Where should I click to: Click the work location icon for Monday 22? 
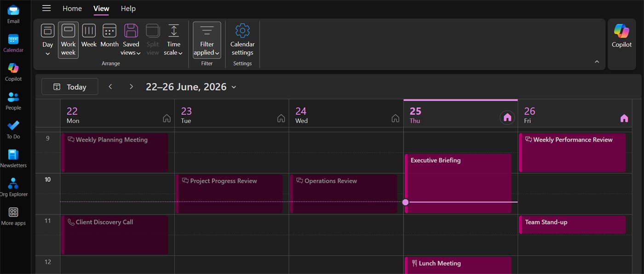pyautogui.click(x=167, y=118)
